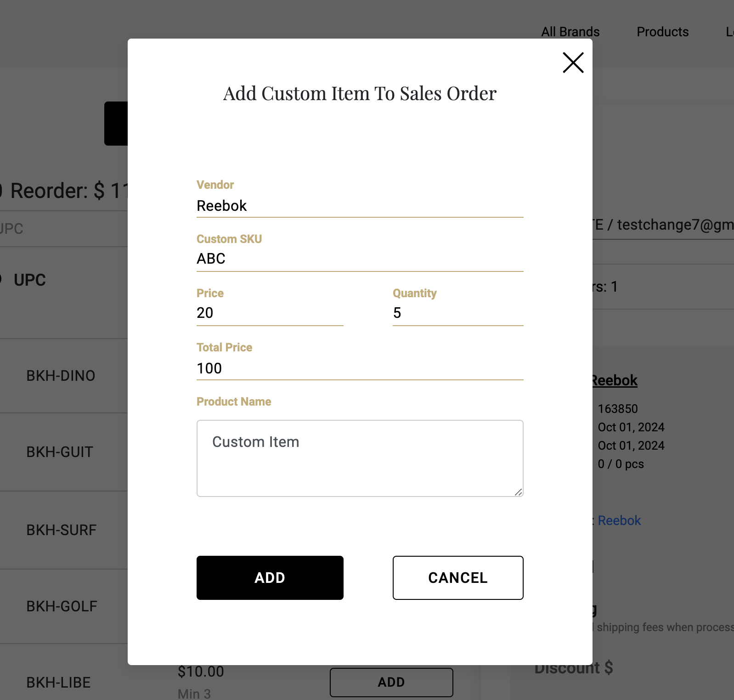
Task: Open the All Brands menu item
Action: (570, 32)
